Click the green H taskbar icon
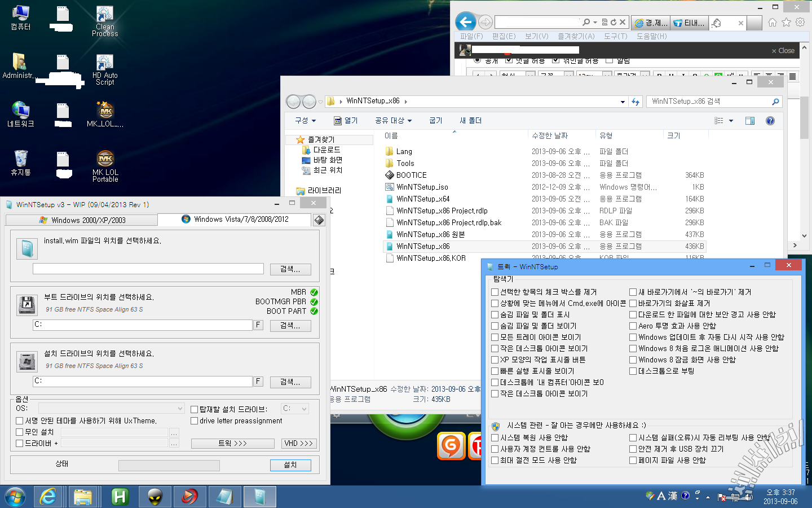Image resolution: width=812 pixels, height=508 pixels. tap(120, 497)
